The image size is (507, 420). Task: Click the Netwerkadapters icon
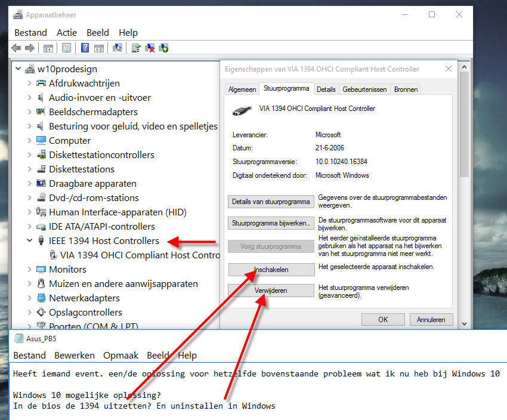point(41,298)
